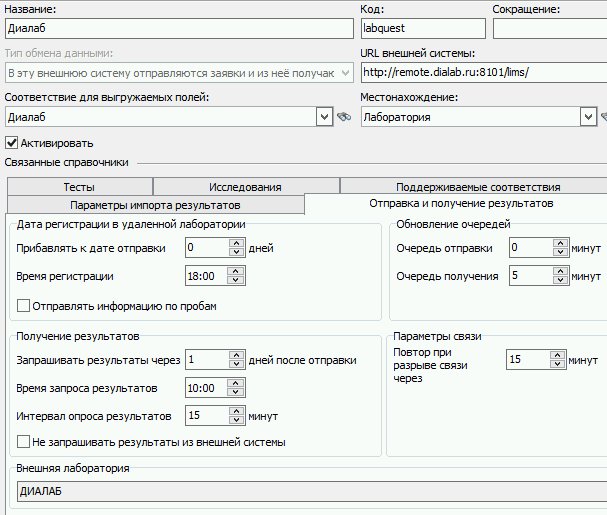Check Не запрашивать результаты из внешней системы
The height and width of the screenshot is (515, 607).
(23, 442)
